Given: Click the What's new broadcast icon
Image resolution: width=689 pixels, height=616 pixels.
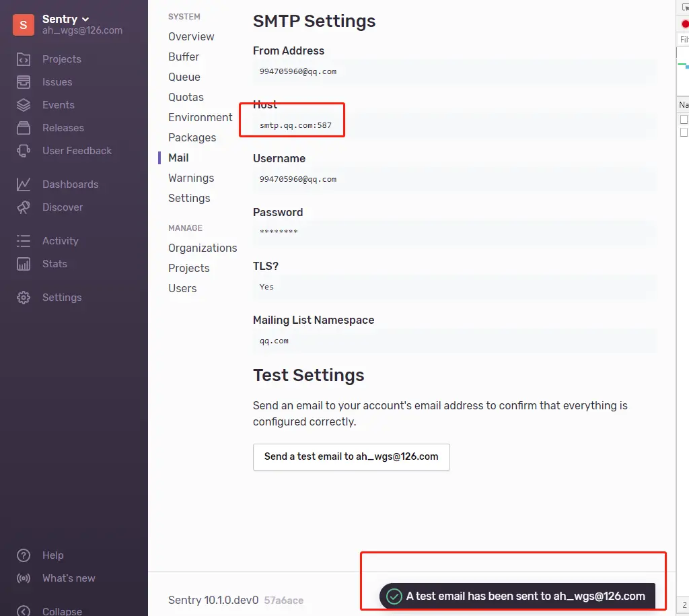Looking at the screenshot, I should click(24, 578).
